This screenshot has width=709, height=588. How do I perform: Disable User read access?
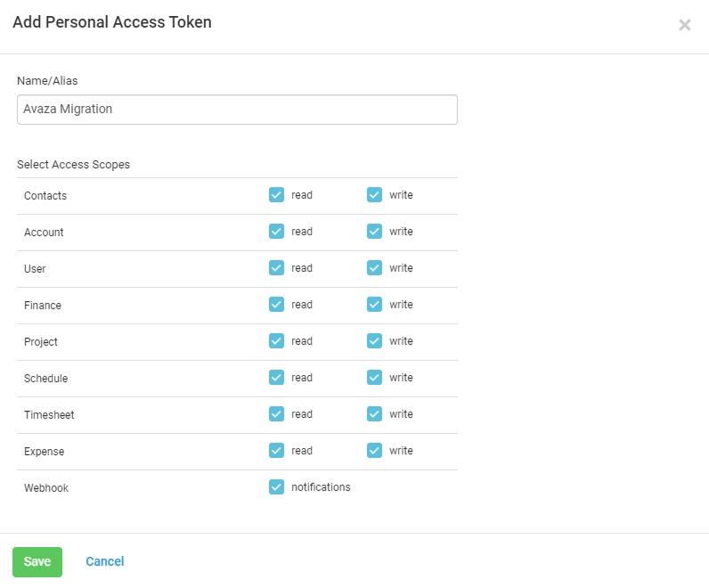click(x=276, y=268)
